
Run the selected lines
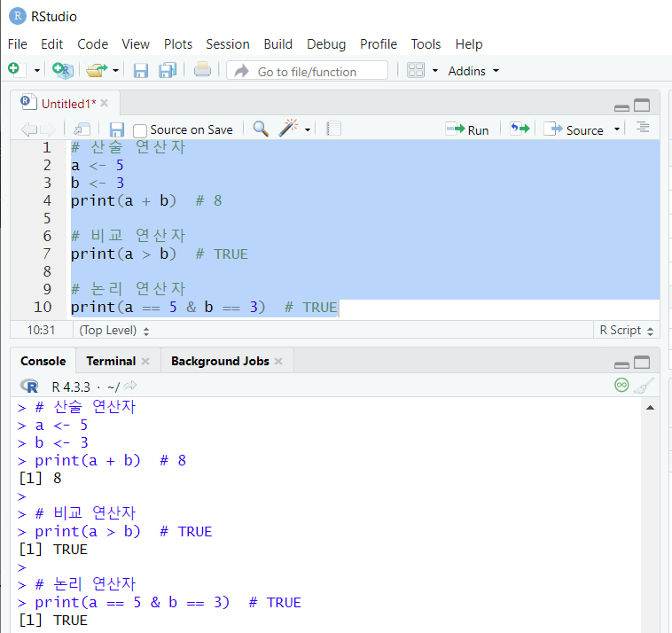pos(467,129)
